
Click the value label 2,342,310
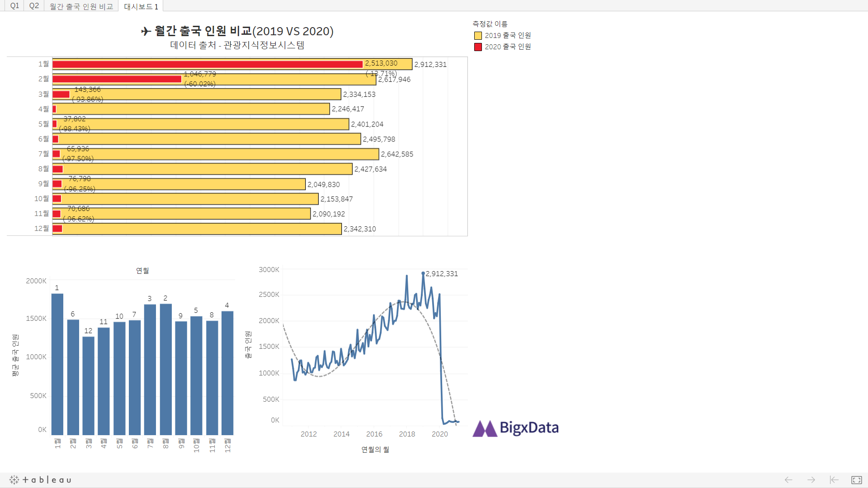pos(359,229)
